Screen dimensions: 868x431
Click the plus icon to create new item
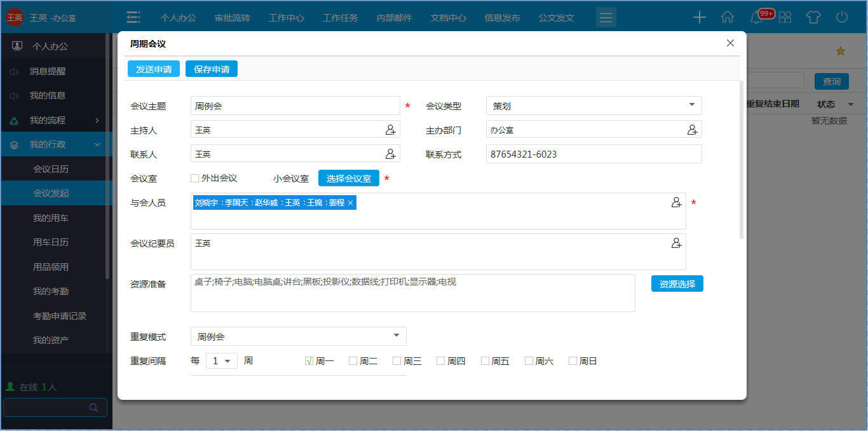pos(699,18)
